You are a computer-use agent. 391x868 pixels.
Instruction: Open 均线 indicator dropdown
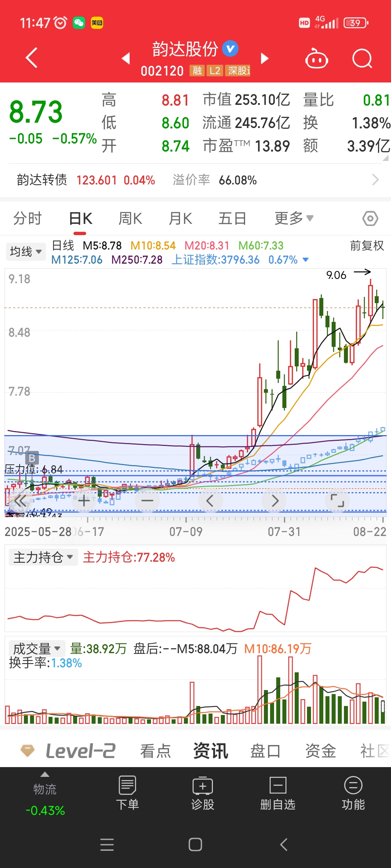pyautogui.click(x=26, y=251)
